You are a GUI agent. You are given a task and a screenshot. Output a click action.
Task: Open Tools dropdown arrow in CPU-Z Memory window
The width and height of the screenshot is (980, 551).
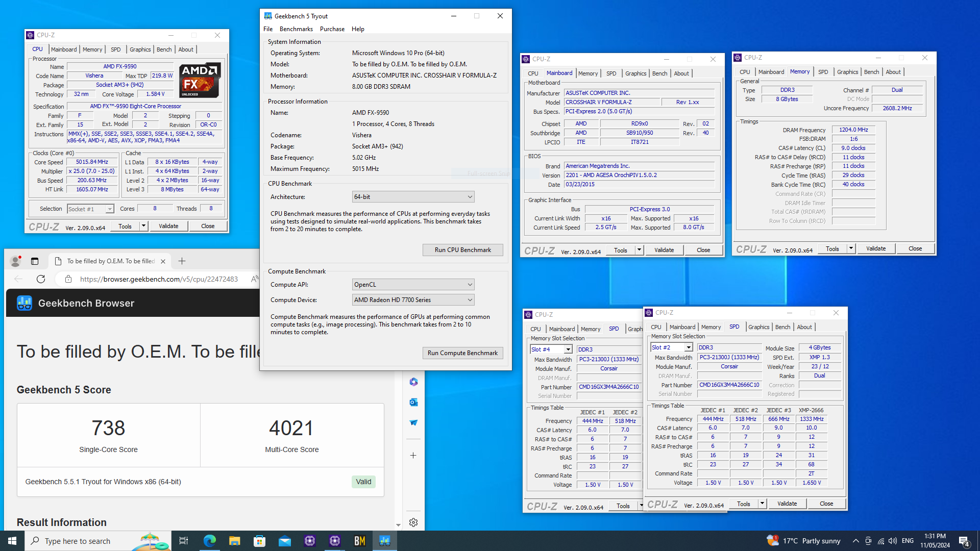(x=851, y=248)
